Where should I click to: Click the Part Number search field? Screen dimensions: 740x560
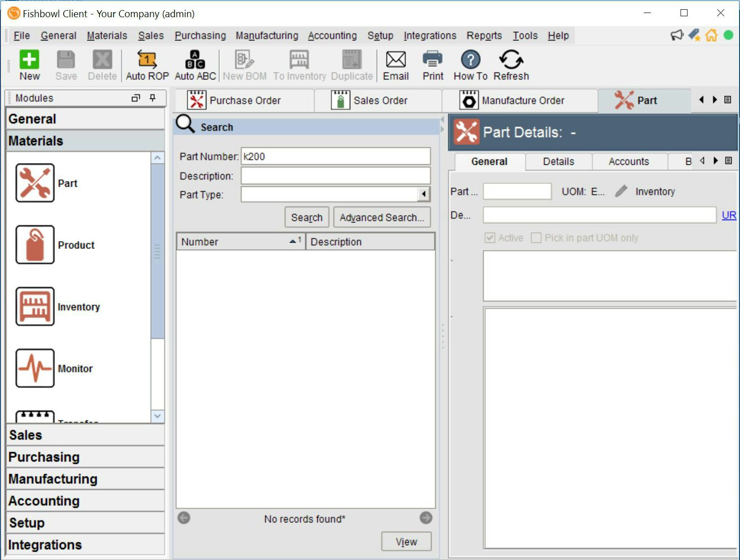pyautogui.click(x=335, y=156)
